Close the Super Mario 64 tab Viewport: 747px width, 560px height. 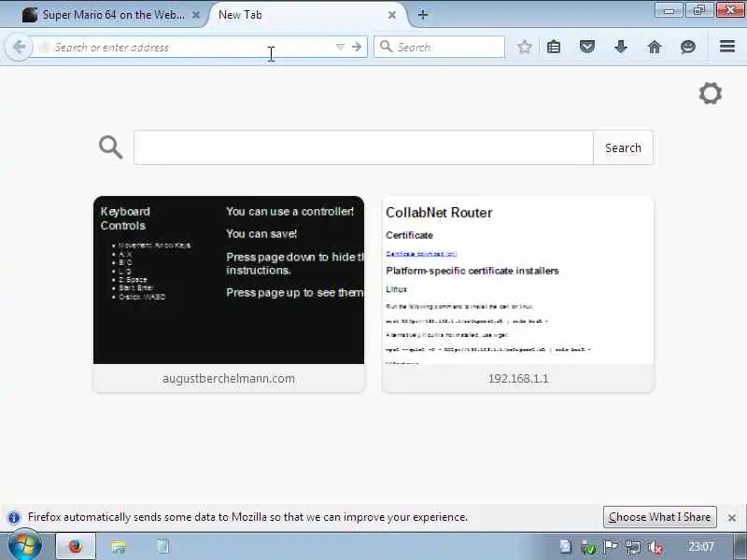pos(196,15)
